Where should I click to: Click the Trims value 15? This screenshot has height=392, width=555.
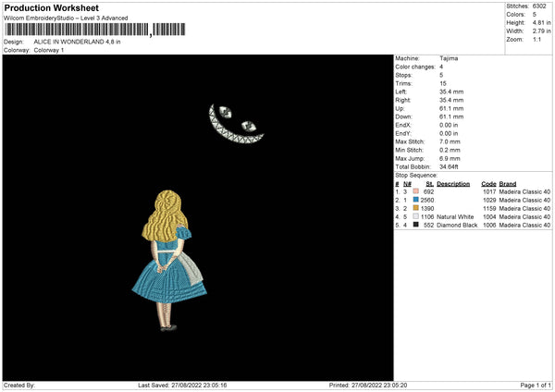(443, 83)
